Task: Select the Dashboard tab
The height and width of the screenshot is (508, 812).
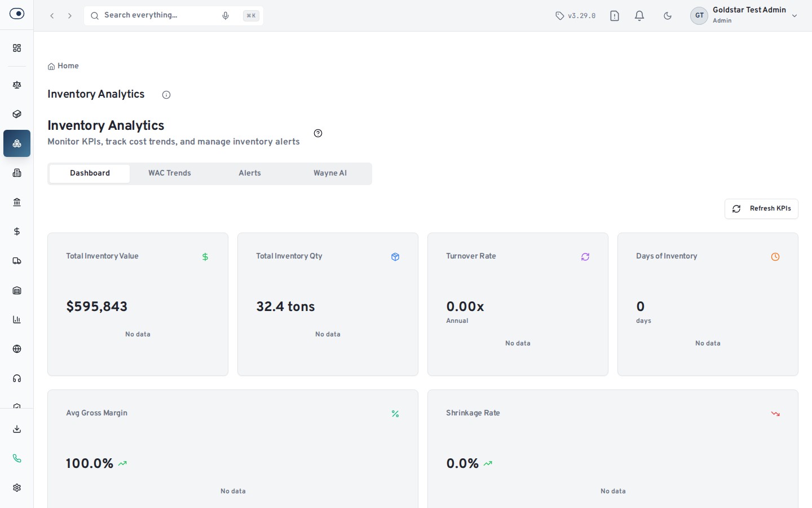Action: [x=90, y=173]
